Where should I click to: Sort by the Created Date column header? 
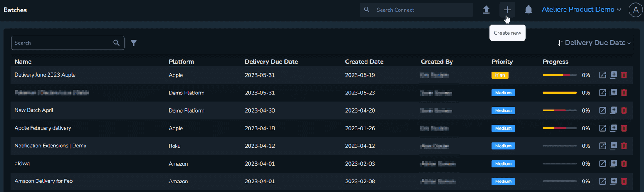(364, 62)
